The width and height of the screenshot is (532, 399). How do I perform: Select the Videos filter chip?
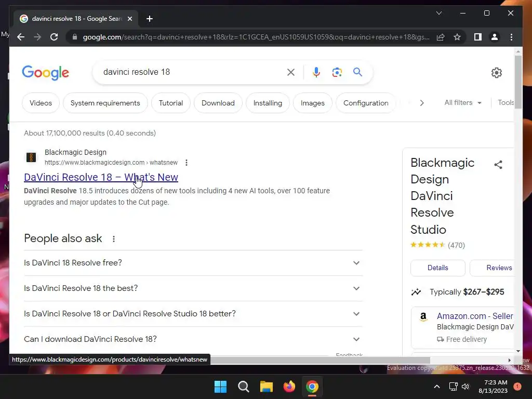pos(41,103)
